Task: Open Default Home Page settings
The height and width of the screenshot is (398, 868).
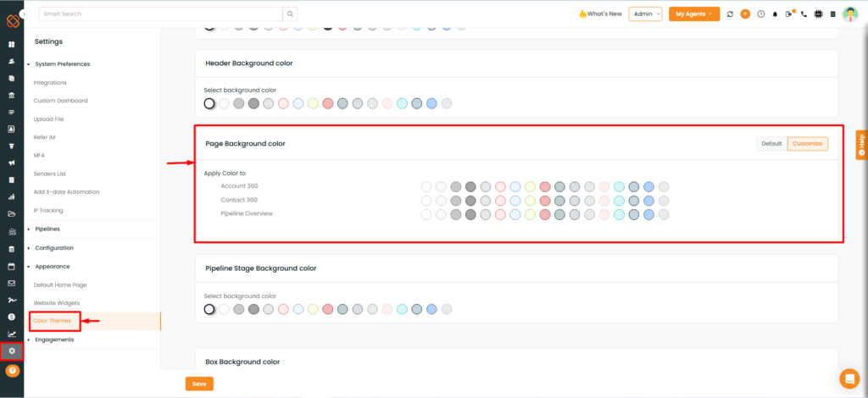Action: point(60,285)
